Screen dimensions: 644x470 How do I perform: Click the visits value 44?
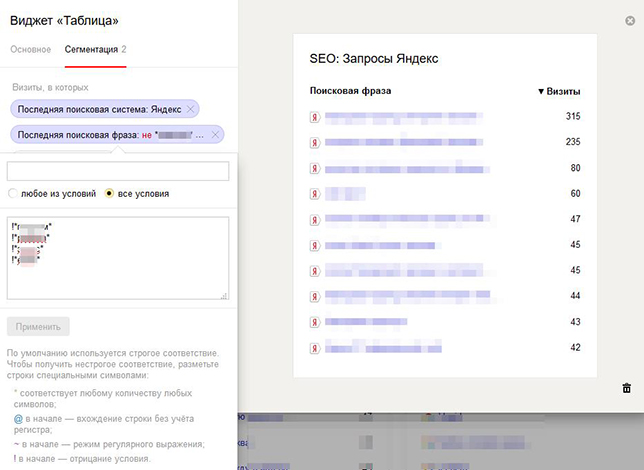(575, 296)
